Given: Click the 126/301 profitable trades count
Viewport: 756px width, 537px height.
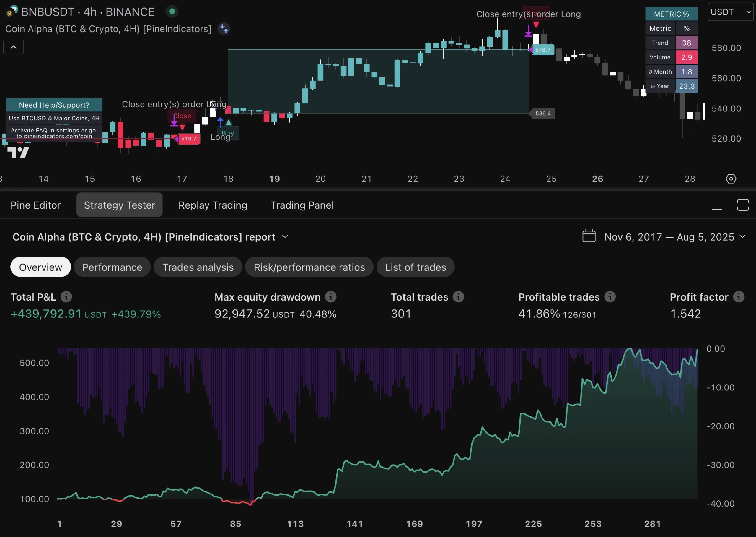Looking at the screenshot, I should point(580,315).
